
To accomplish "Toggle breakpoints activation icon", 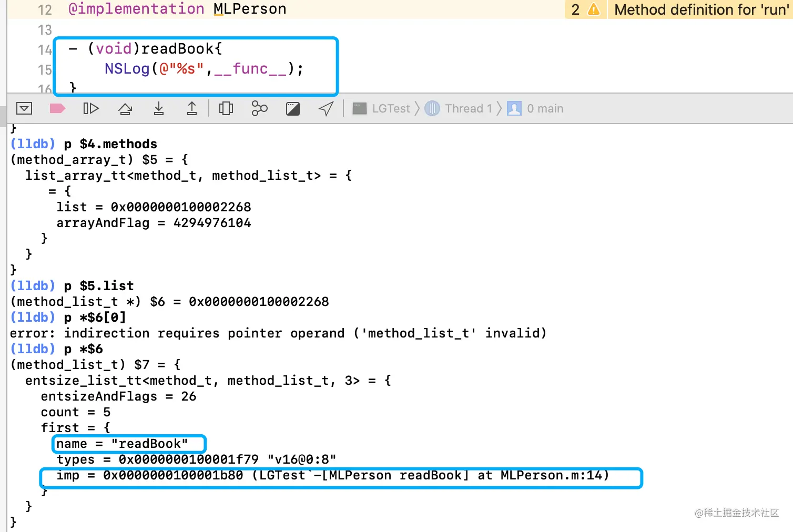I will point(57,108).
